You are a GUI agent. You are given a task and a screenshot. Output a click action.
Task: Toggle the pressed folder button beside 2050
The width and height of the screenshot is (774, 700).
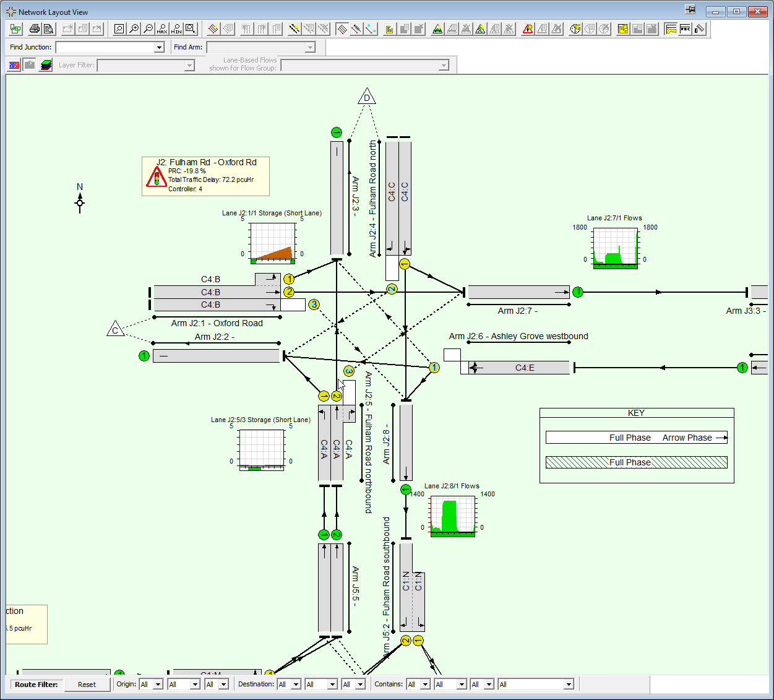coord(30,64)
